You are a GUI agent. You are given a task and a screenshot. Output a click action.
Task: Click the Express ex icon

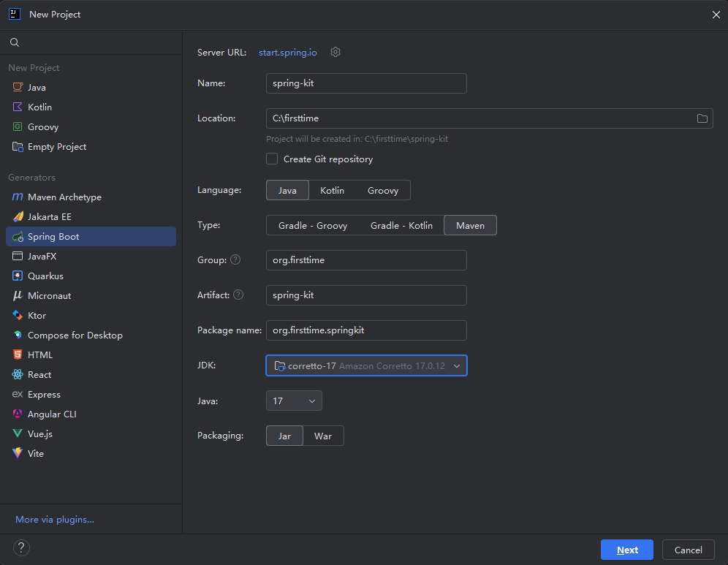(18, 394)
